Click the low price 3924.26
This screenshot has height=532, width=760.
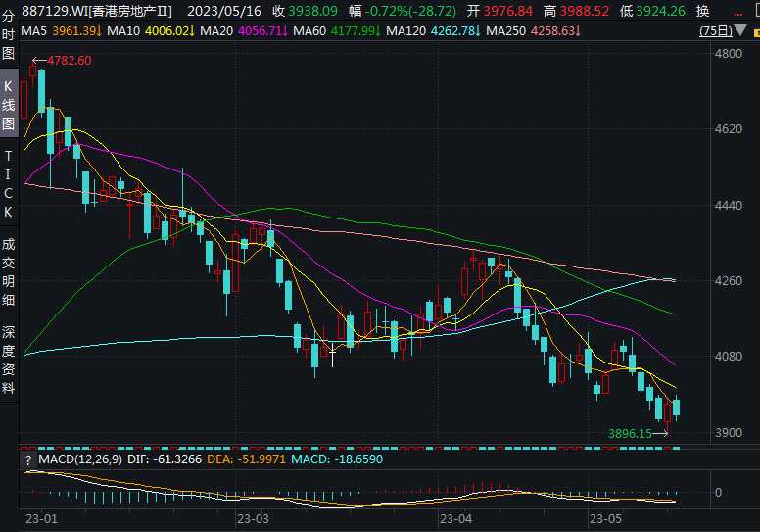661,11
